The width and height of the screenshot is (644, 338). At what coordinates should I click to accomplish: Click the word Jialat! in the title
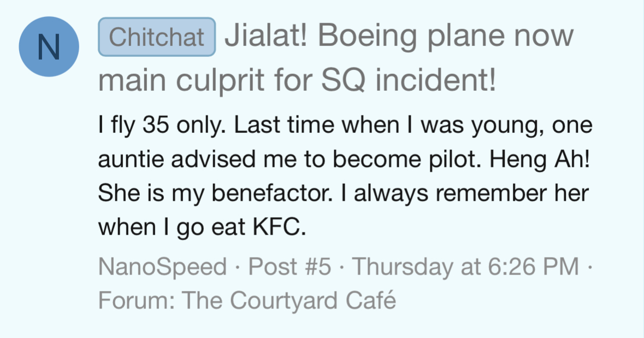[265, 36]
